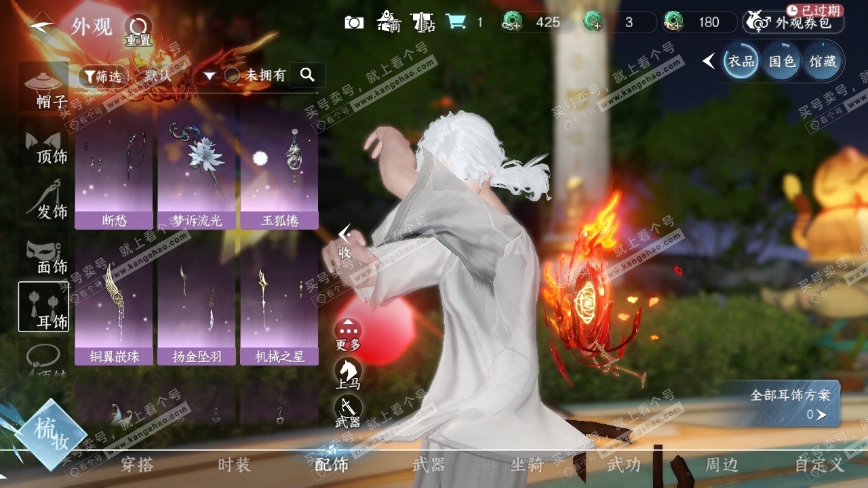Switch to the 坐骑 tab
This screenshot has height=488, width=868.
tap(527, 464)
